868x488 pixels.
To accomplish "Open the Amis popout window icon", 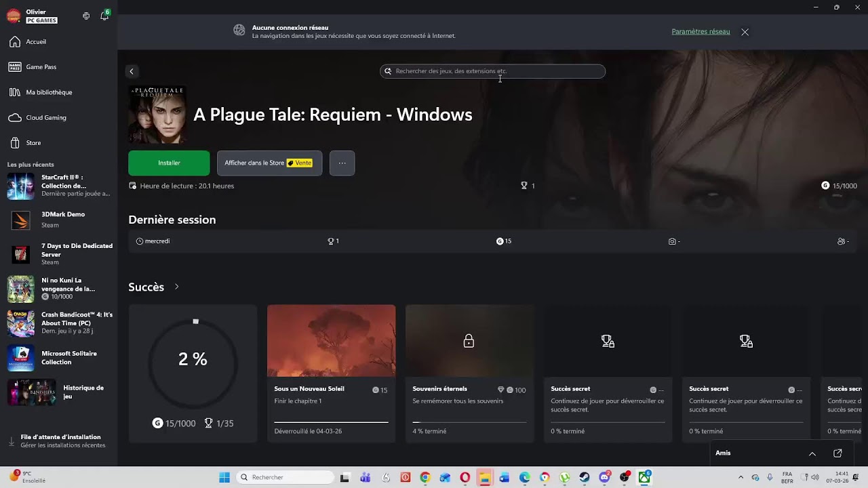I will pyautogui.click(x=837, y=453).
